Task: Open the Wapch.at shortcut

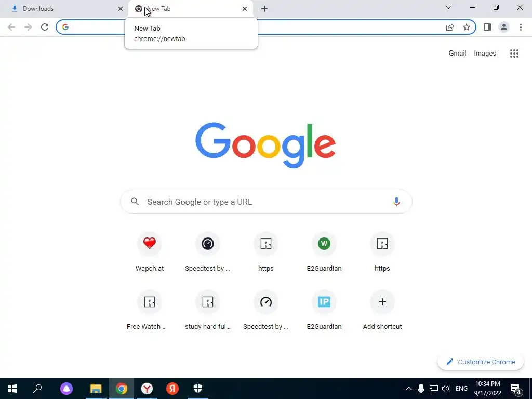Action: pos(150,252)
